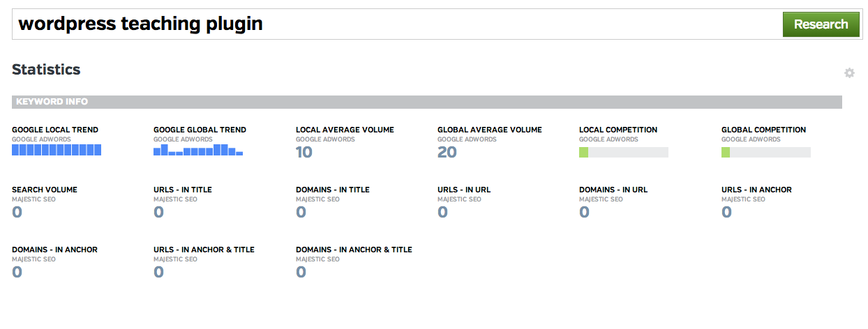Click the Domains - In URL value
This screenshot has width=868, height=329.
(584, 212)
